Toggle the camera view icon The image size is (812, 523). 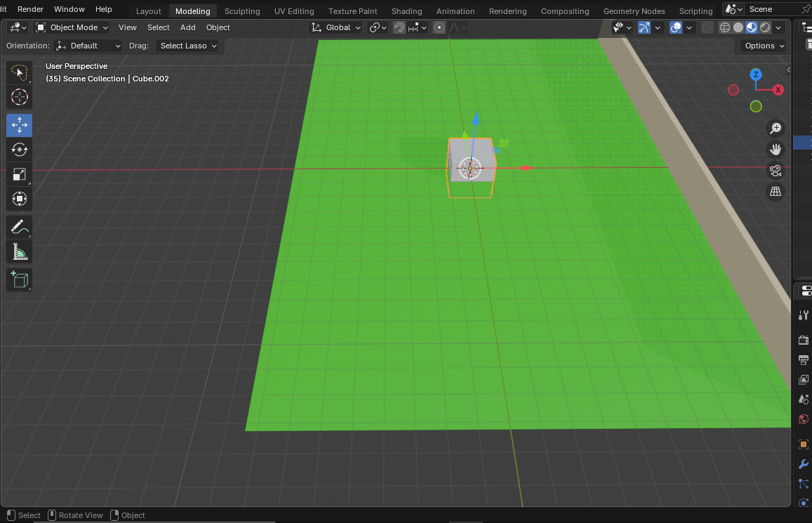[x=776, y=171]
